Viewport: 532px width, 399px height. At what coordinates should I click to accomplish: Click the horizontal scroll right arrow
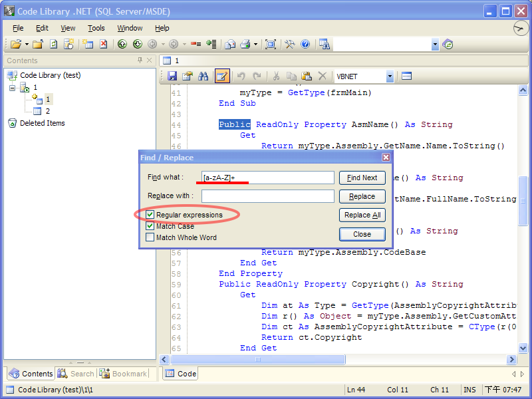511,359
